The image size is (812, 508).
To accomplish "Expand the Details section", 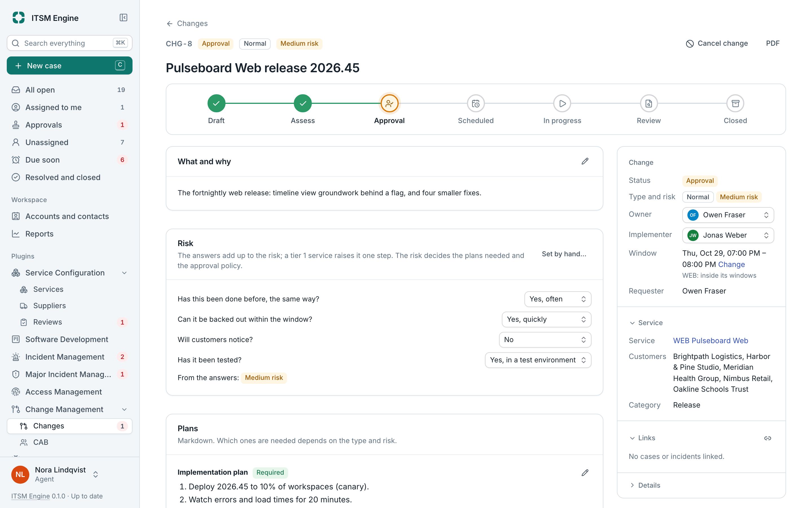I will tap(645, 485).
